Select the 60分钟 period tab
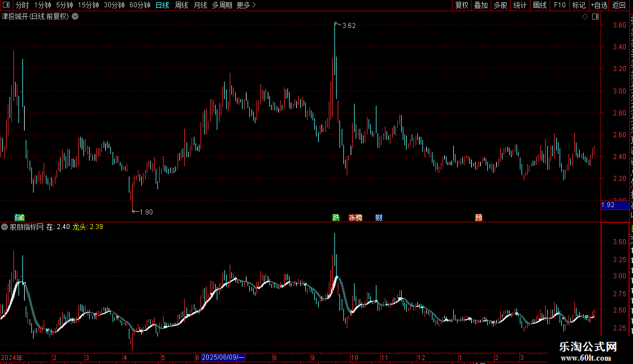This screenshot has width=633, height=364. [140, 5]
